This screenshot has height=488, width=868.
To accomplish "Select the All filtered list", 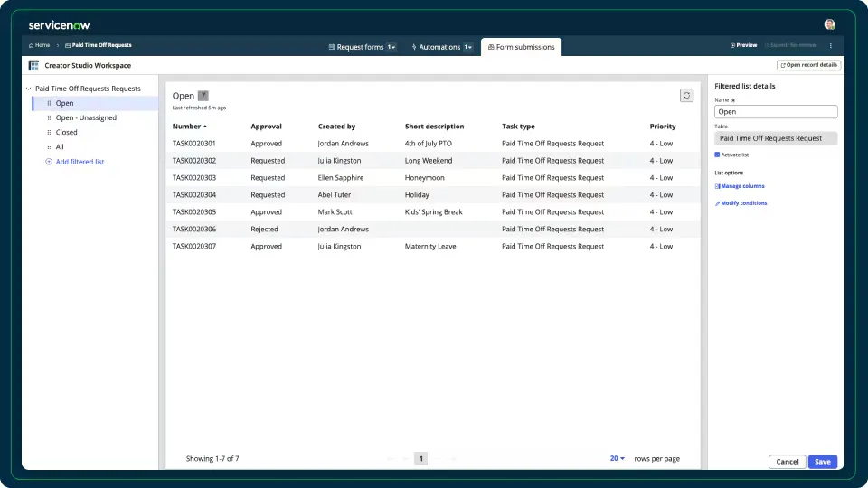I will click(x=60, y=146).
